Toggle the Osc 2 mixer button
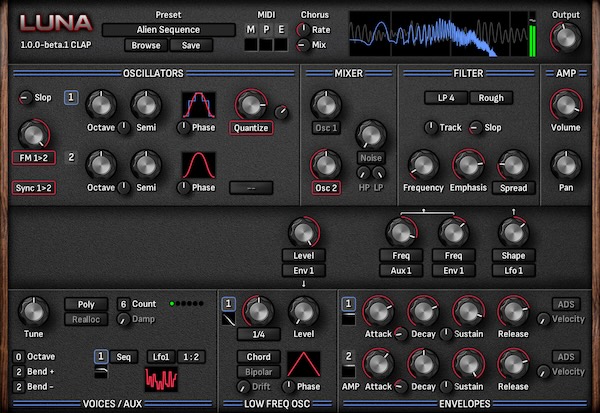The image size is (600, 413). (x=326, y=188)
